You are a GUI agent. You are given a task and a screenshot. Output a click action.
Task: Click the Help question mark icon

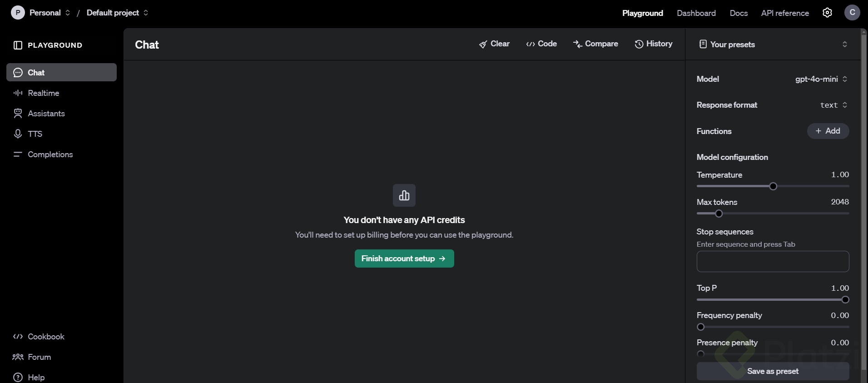click(x=18, y=378)
